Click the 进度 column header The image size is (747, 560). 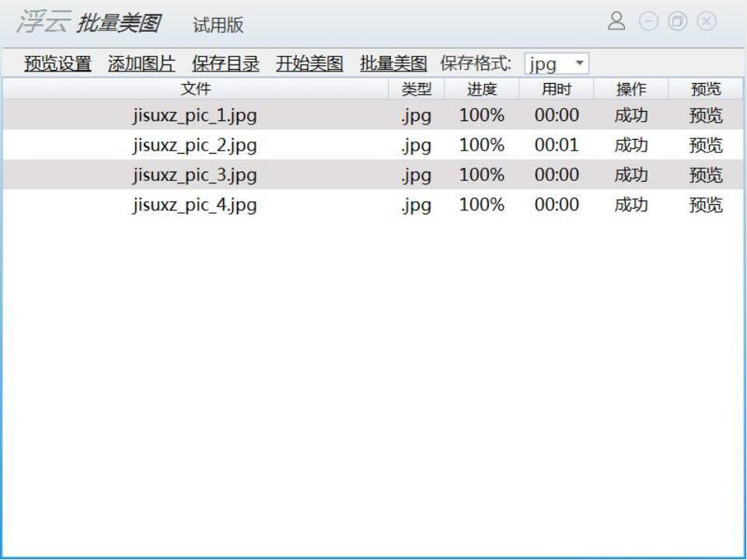(482, 89)
